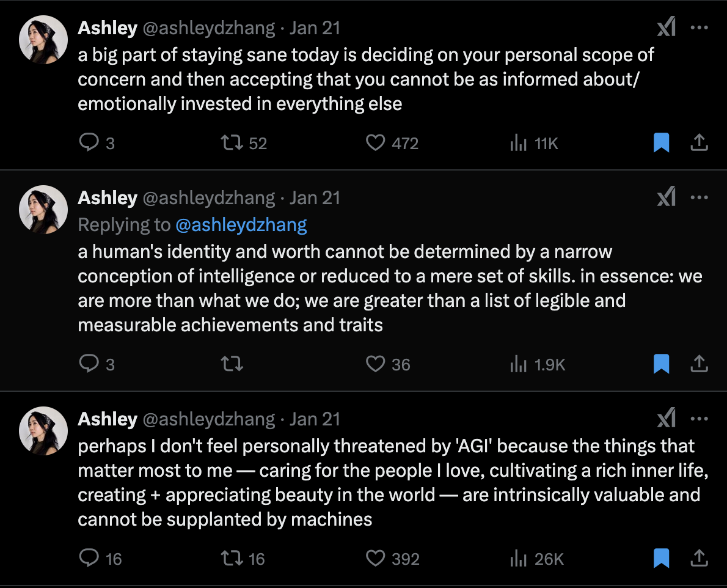Open the @ashleydzhang link after 'Replying to'
Viewport: 727px width, 588px height.
(241, 225)
